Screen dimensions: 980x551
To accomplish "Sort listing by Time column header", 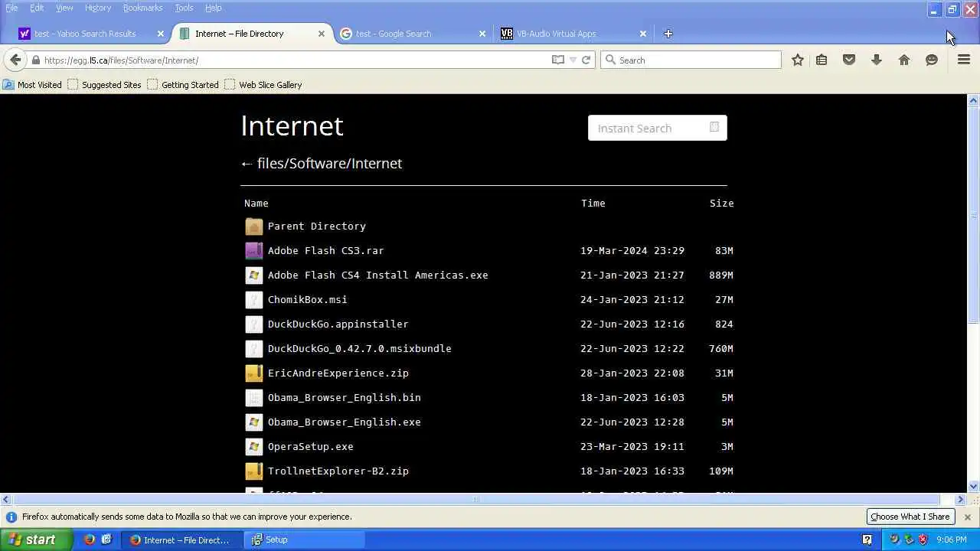I will pyautogui.click(x=593, y=204).
